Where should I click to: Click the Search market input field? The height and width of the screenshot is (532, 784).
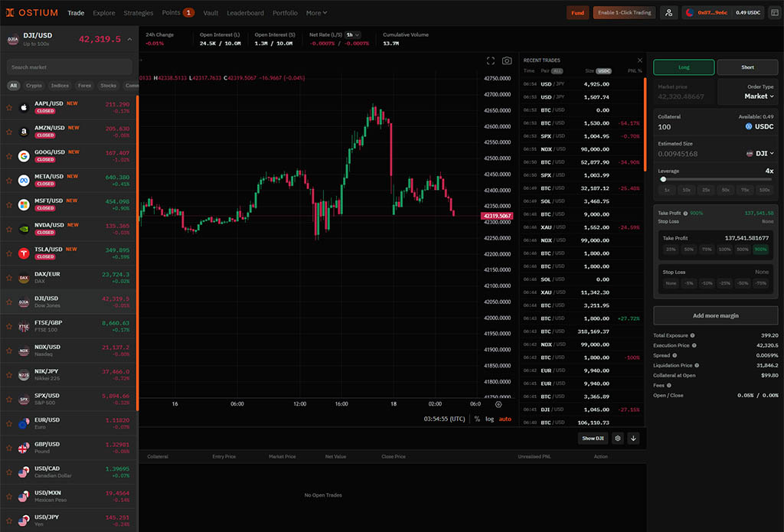tap(70, 67)
